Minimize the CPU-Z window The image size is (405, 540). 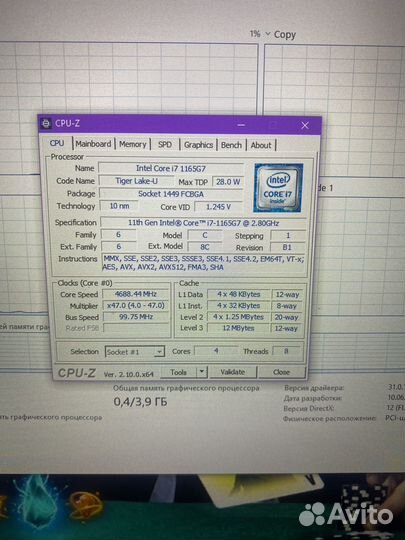(x=241, y=125)
